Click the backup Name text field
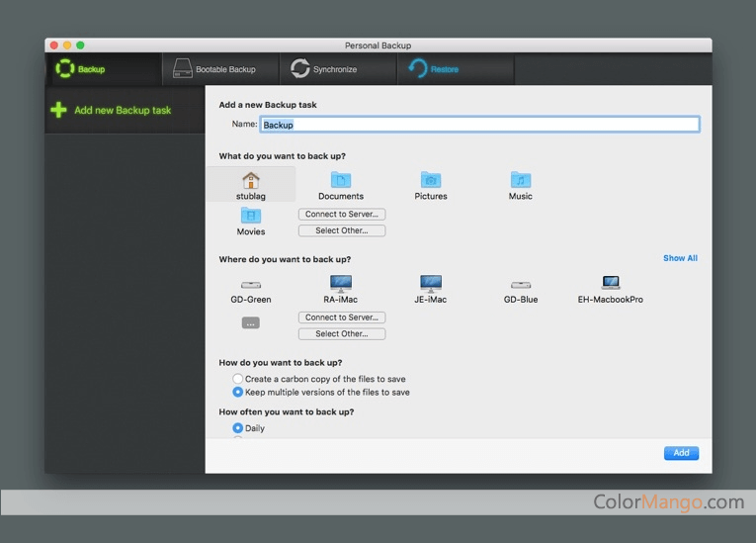 (x=479, y=125)
